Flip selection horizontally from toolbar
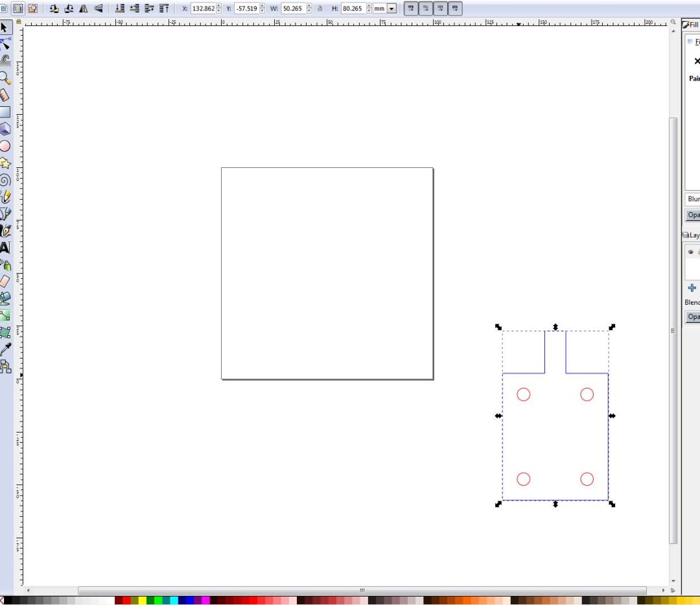The image size is (700, 605). (83, 8)
